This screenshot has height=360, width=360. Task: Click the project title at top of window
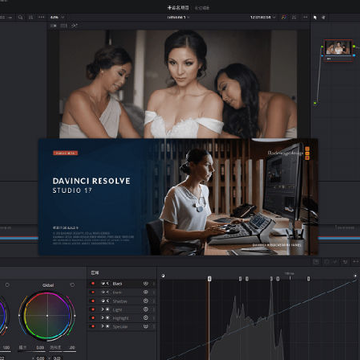pyautogui.click(x=178, y=7)
